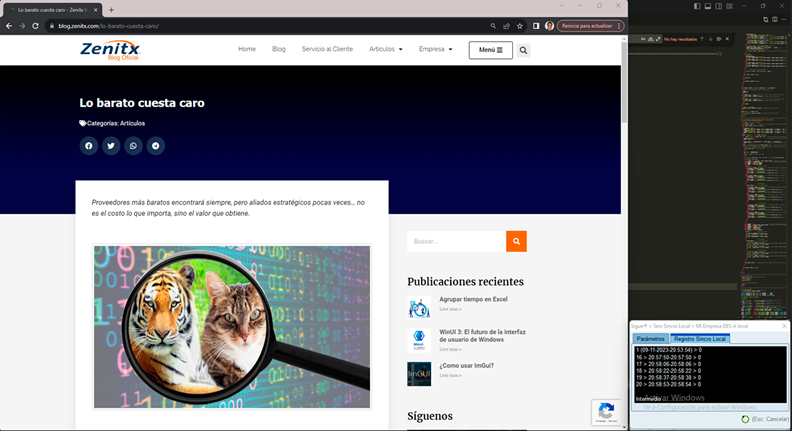This screenshot has width=792, height=431.
Task: Click the orange search submit button
Action: pos(516,242)
